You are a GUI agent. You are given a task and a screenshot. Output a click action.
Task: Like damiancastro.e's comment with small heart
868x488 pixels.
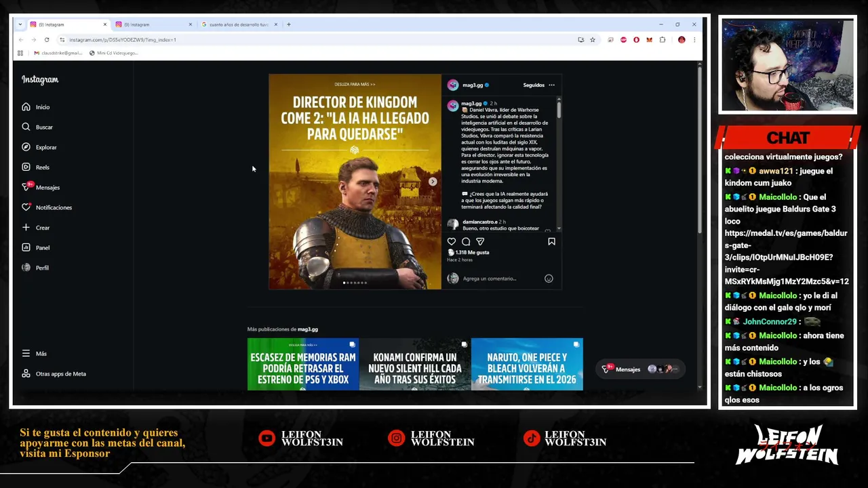pos(548,231)
